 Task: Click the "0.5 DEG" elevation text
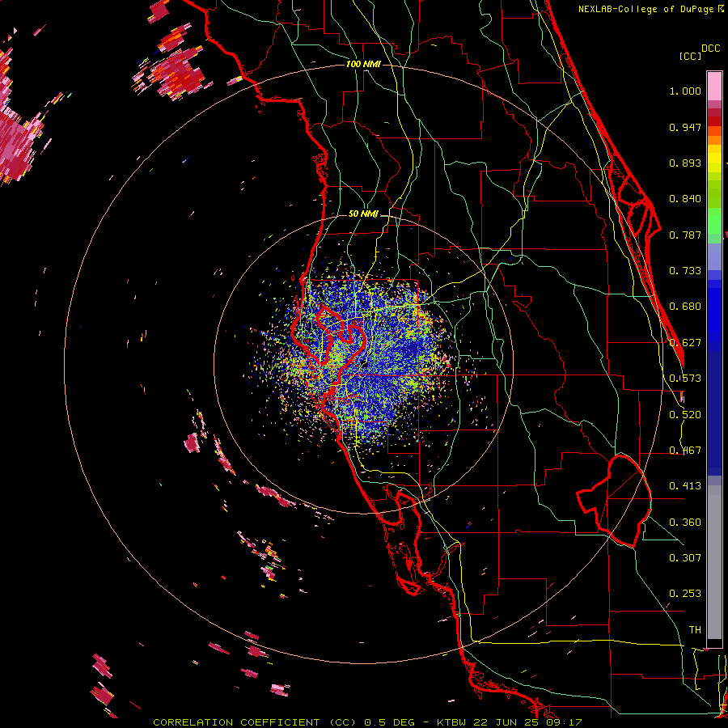click(x=389, y=722)
